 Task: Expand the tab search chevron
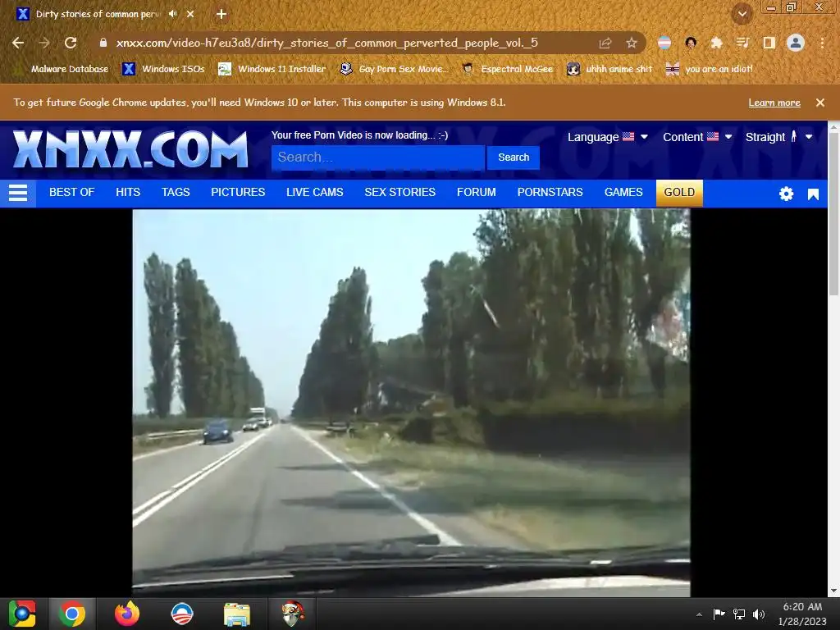click(x=742, y=14)
